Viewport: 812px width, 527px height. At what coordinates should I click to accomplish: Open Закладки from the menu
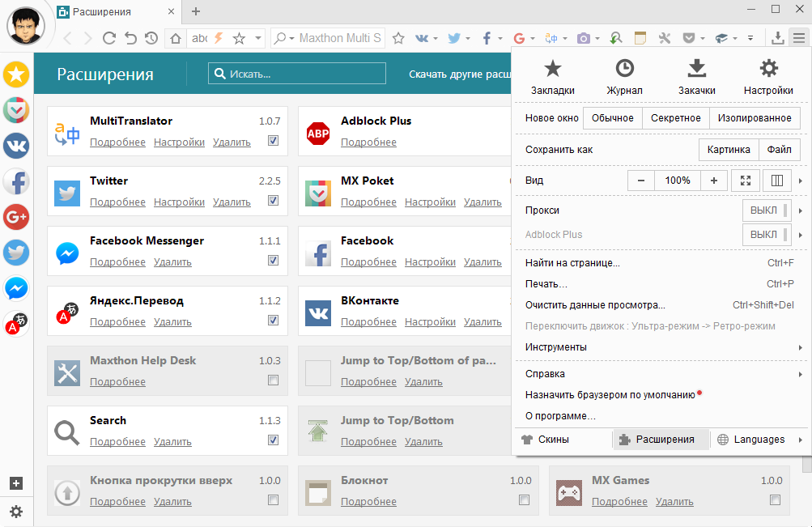pos(553,77)
